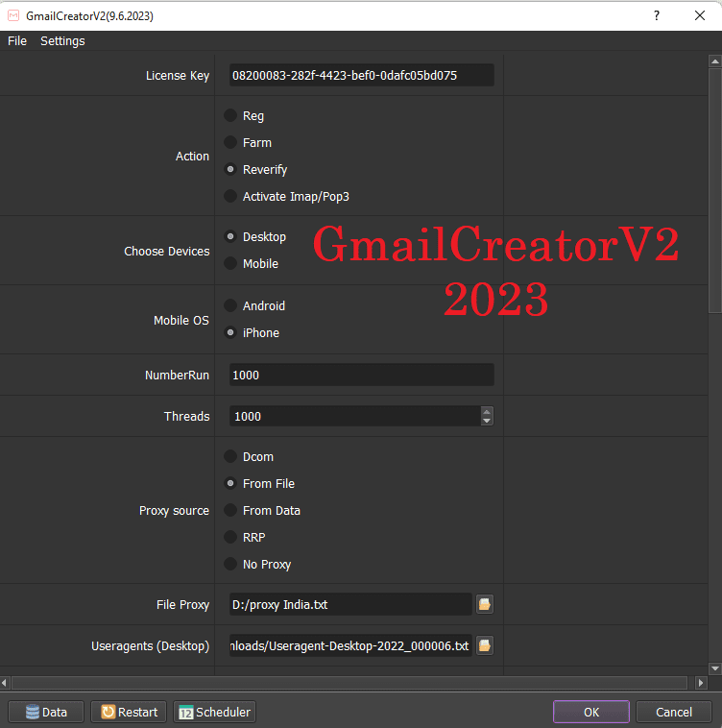This screenshot has width=722, height=728.
Task: Click the vertical scrollbar up arrow
Action: click(x=715, y=61)
